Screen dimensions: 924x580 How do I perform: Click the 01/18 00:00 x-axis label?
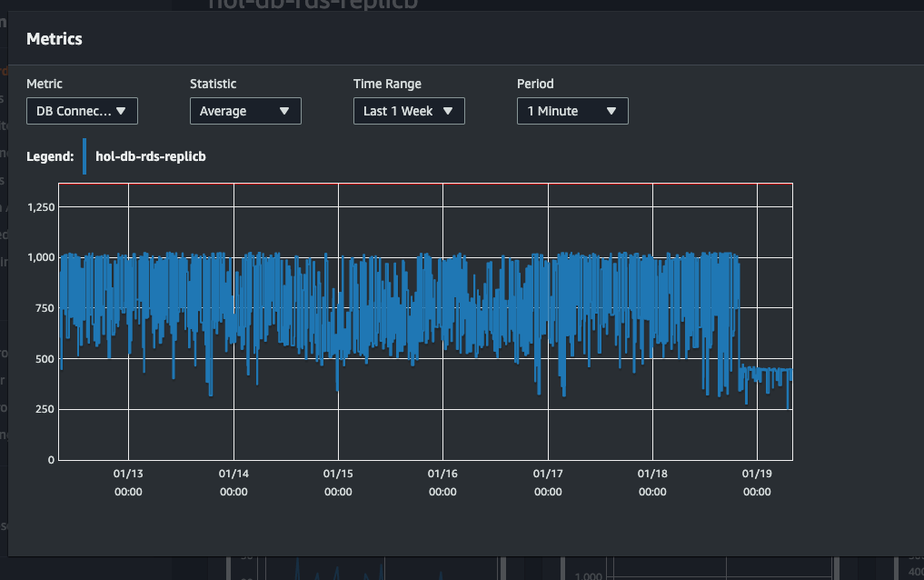[x=652, y=483]
